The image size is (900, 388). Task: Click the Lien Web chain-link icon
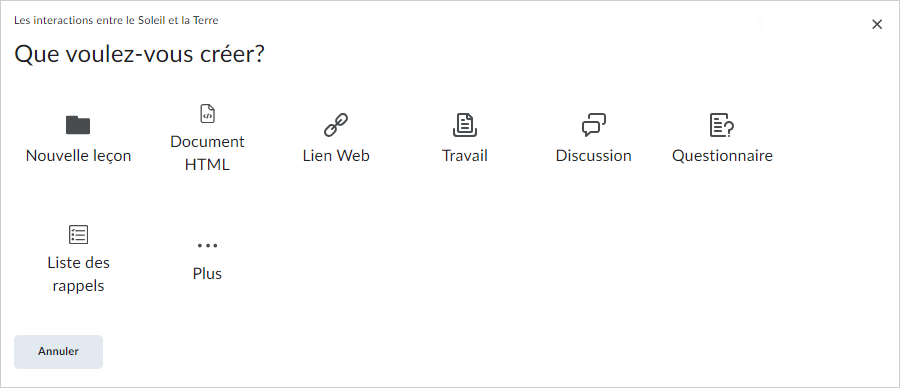coord(336,125)
